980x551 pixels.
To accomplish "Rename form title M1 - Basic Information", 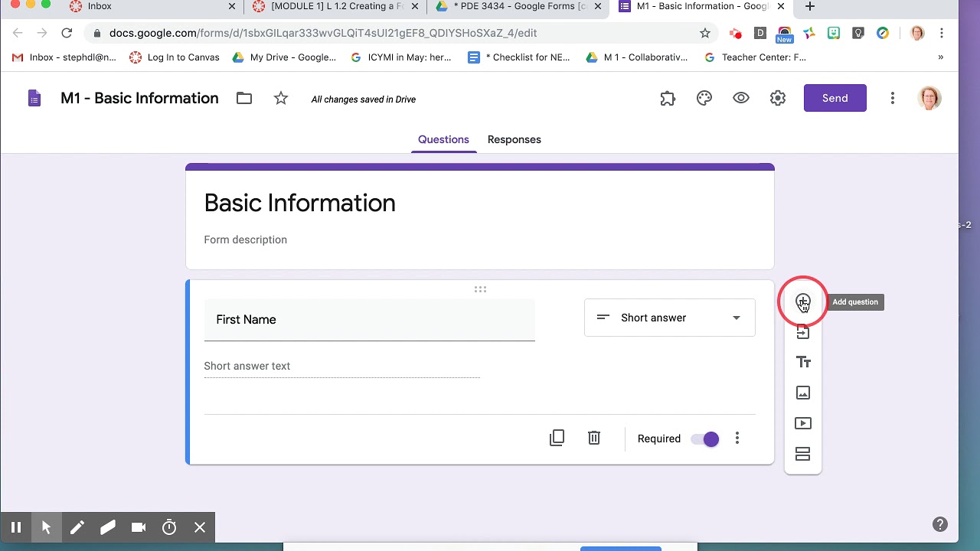I will tap(139, 98).
